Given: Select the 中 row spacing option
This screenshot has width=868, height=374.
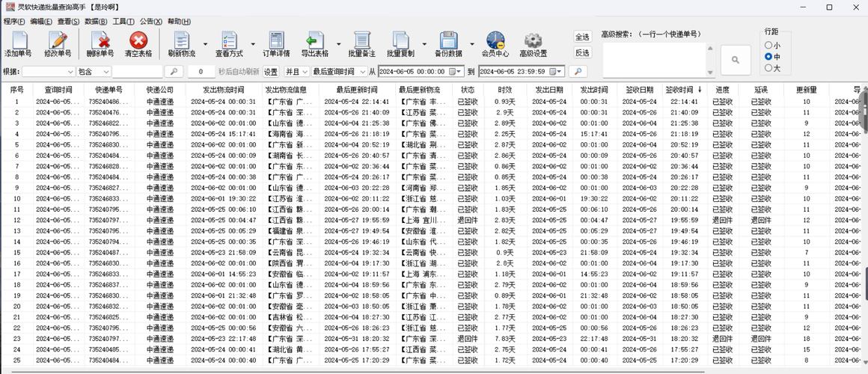Looking at the screenshot, I should [x=768, y=57].
